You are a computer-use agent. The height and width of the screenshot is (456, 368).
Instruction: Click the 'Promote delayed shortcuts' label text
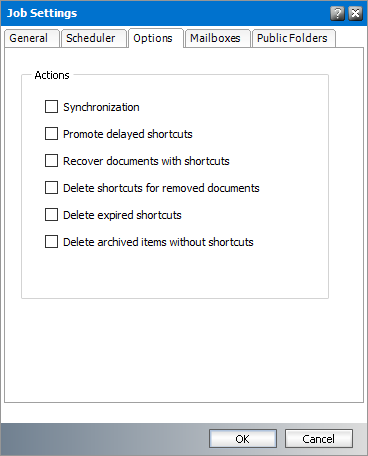128,134
